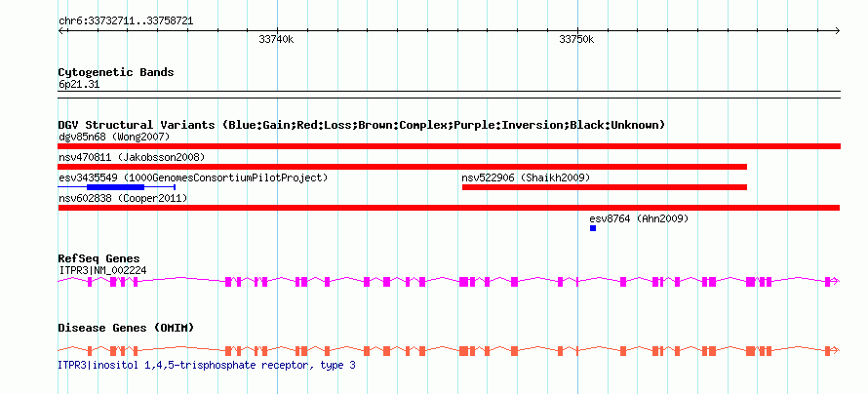The width and height of the screenshot is (868, 394).
Task: Open the esv8764 (Ahn2009) label
Action: (x=639, y=218)
